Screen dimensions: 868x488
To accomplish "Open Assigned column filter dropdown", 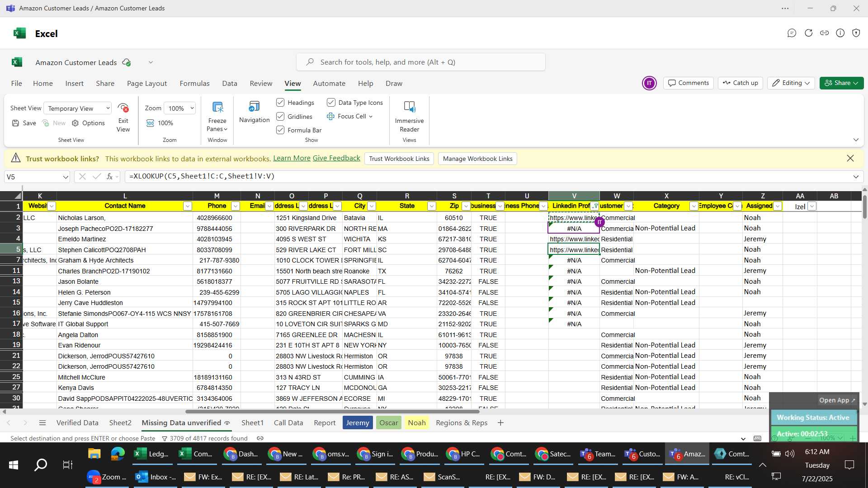I will [x=777, y=206].
